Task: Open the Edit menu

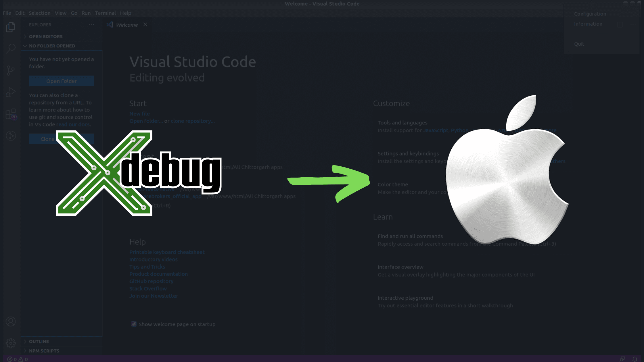Action: coord(20,13)
